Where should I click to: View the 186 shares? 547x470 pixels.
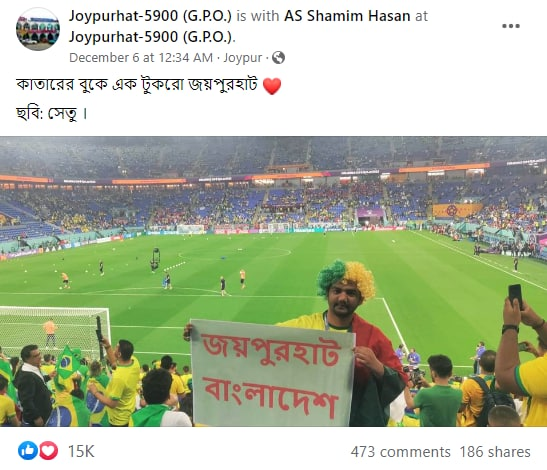pos(495,452)
